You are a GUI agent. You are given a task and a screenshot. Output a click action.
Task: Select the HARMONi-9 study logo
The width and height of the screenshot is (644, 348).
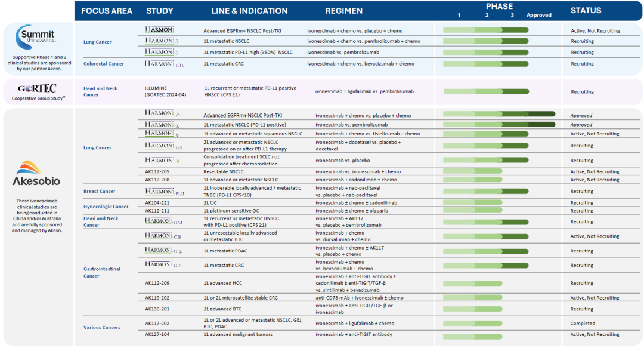tap(162, 161)
